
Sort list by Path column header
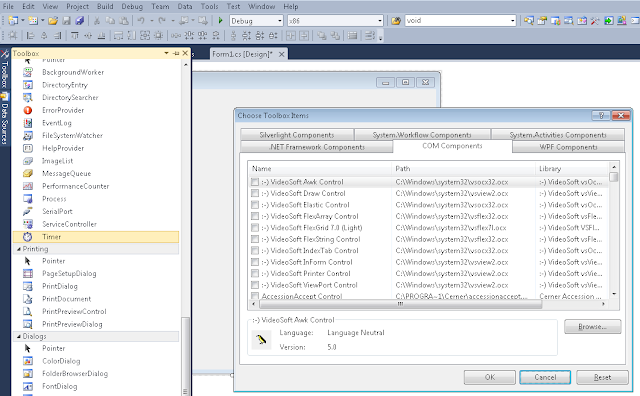[464, 169]
